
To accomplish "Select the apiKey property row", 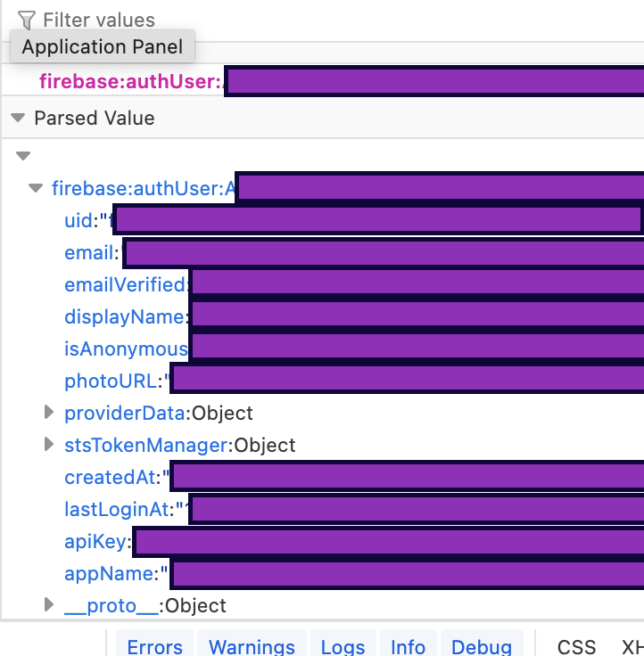I will (323, 542).
